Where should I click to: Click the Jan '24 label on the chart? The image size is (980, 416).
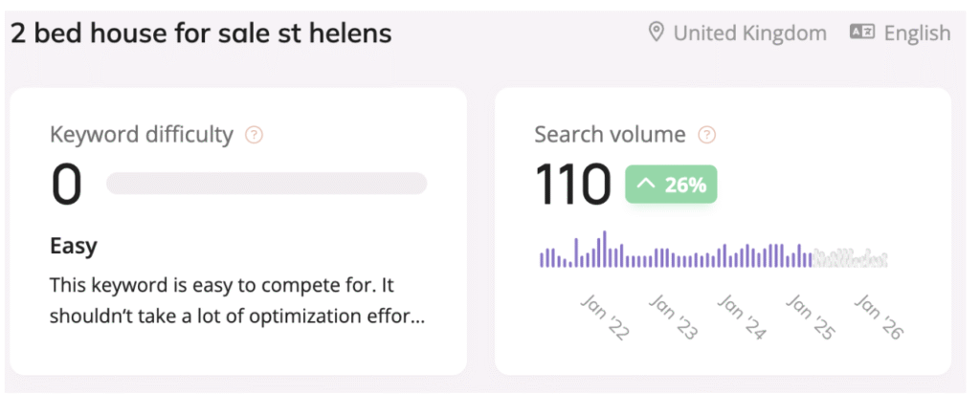pos(742,317)
